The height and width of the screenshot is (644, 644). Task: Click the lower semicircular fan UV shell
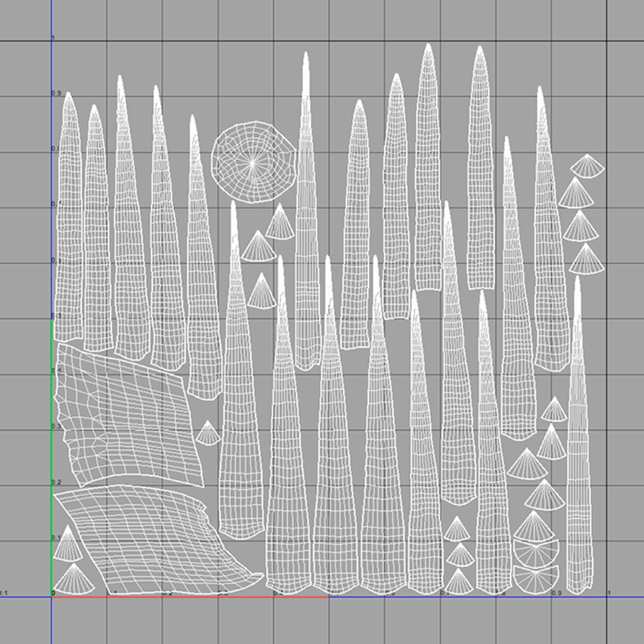[536, 580]
